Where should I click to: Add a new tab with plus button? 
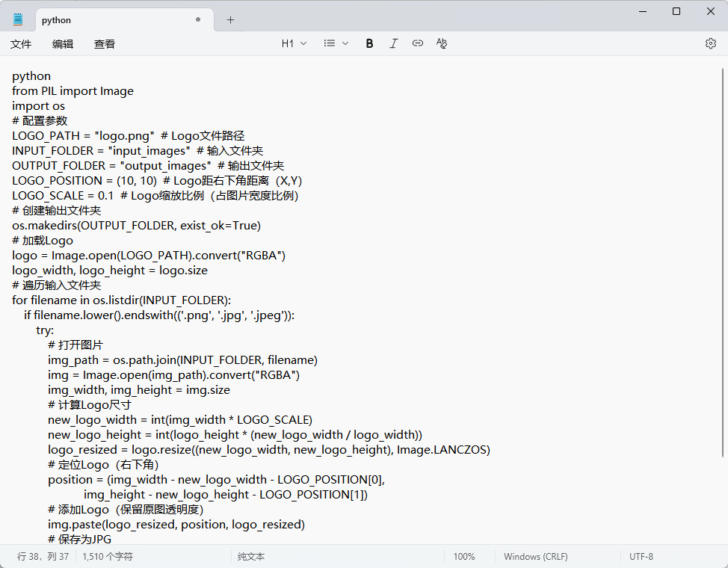230,20
